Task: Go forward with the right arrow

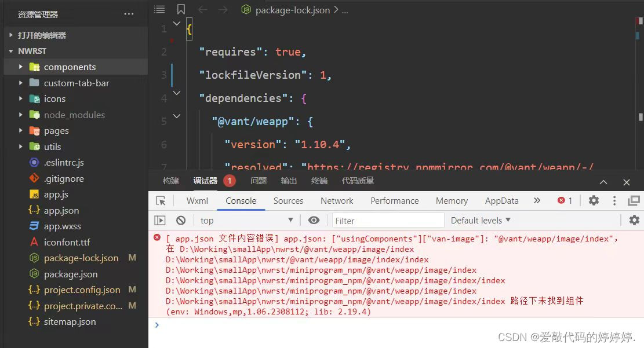Action: tap(223, 9)
